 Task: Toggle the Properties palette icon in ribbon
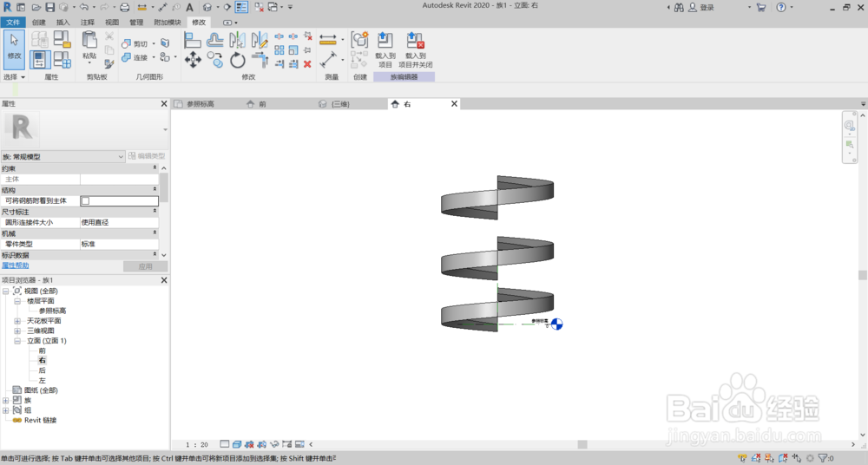[x=40, y=59]
